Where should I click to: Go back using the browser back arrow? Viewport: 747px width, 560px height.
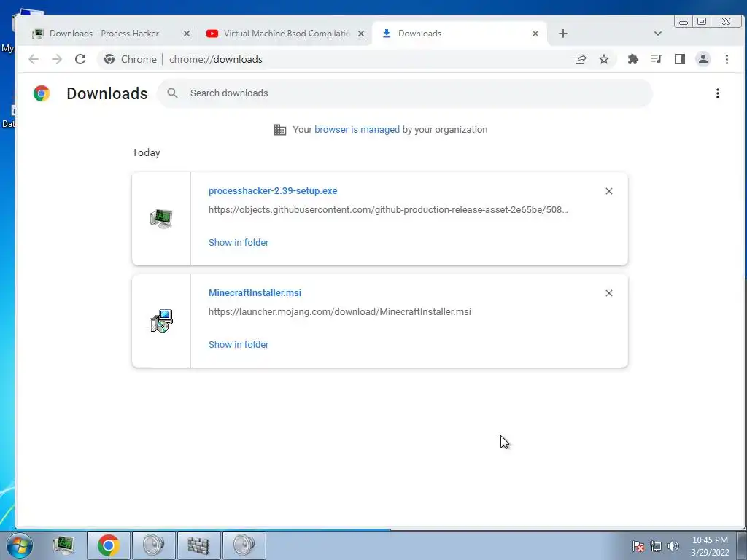[34, 59]
